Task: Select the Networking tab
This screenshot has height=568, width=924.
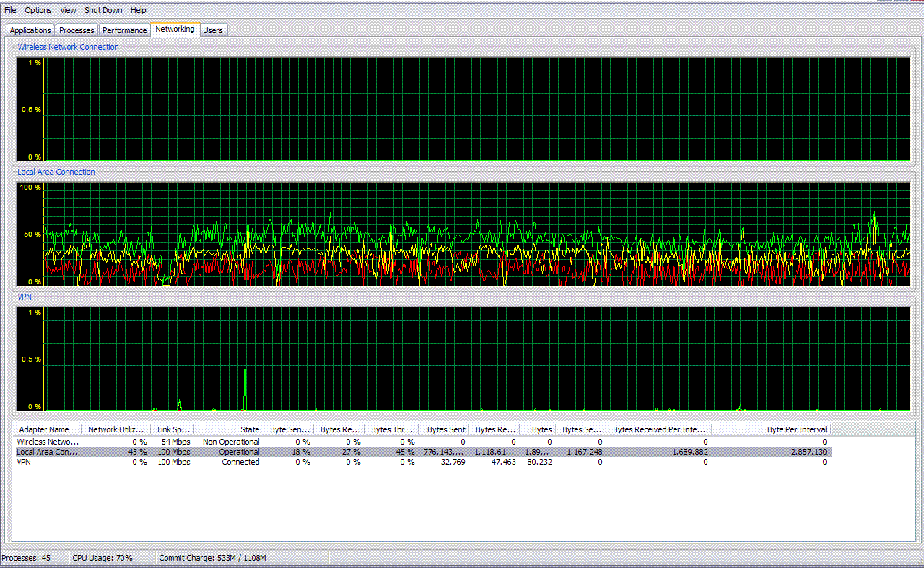Action: click(x=175, y=30)
